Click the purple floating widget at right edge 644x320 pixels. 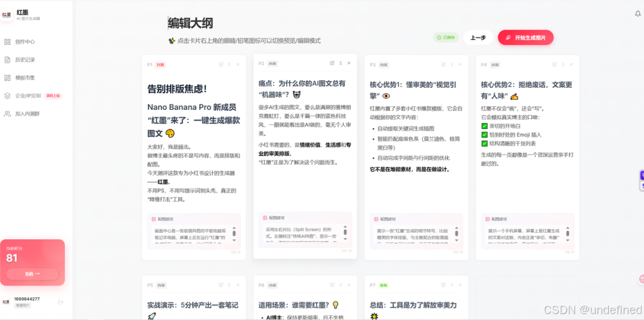[x=642, y=176]
